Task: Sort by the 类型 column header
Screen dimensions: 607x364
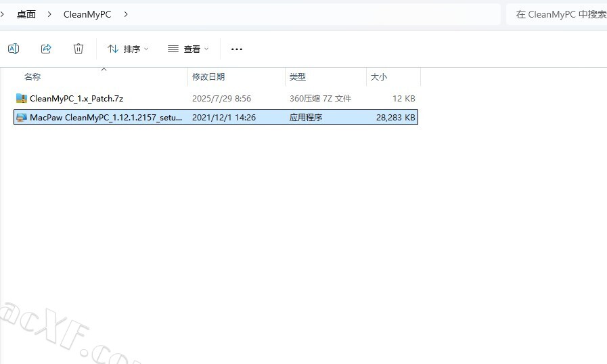Action: tap(297, 76)
